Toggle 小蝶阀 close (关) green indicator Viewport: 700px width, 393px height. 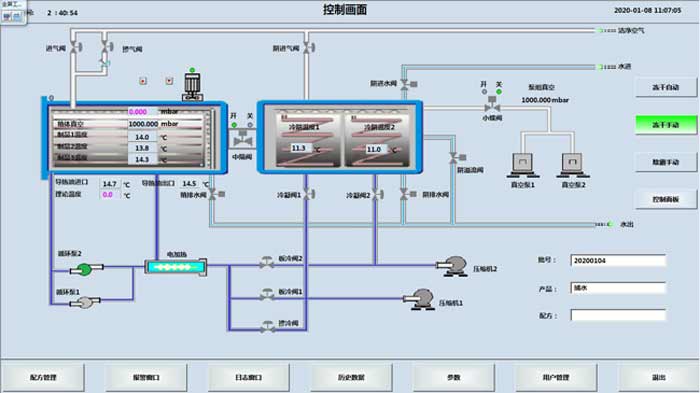pos(499,92)
